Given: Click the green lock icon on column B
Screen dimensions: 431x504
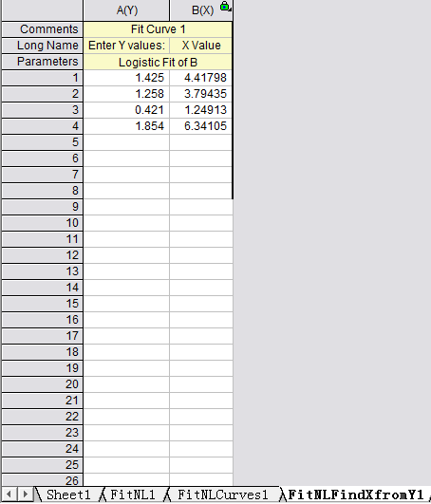Looking at the screenshot, I should (225, 6).
